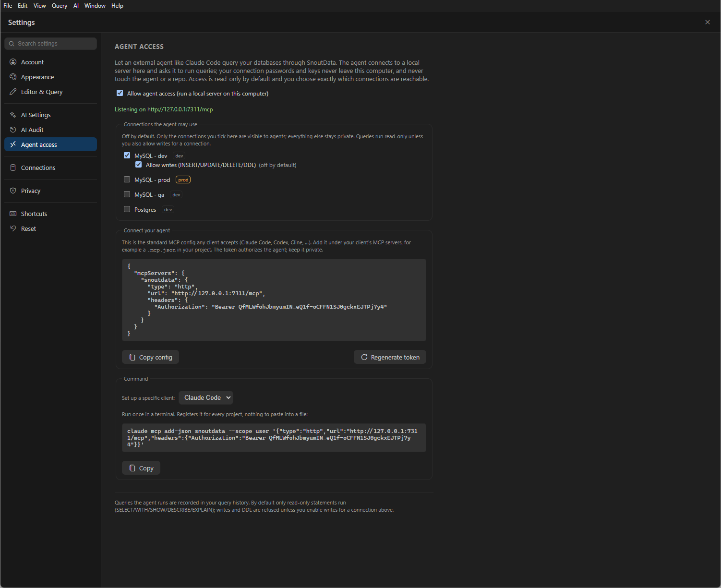The image size is (721, 588).
Task: Enable the MySQL - prod connection checkbox
Action: click(127, 180)
